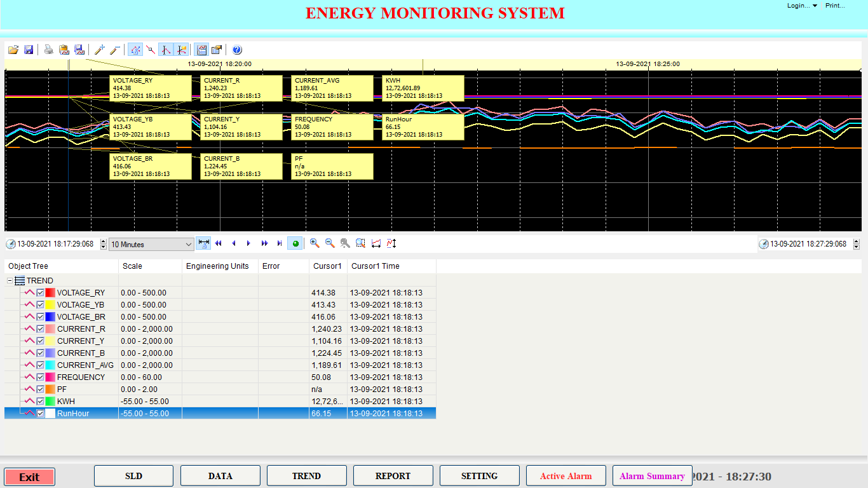This screenshot has width=868, height=488.
Task: Uncheck the CURRENT_R pen checkbox
Action: pos(41,329)
